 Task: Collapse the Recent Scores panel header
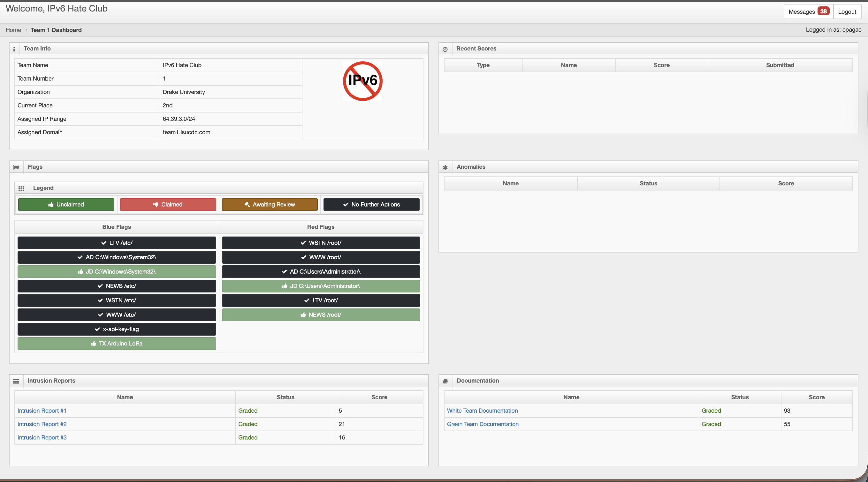(x=476, y=48)
